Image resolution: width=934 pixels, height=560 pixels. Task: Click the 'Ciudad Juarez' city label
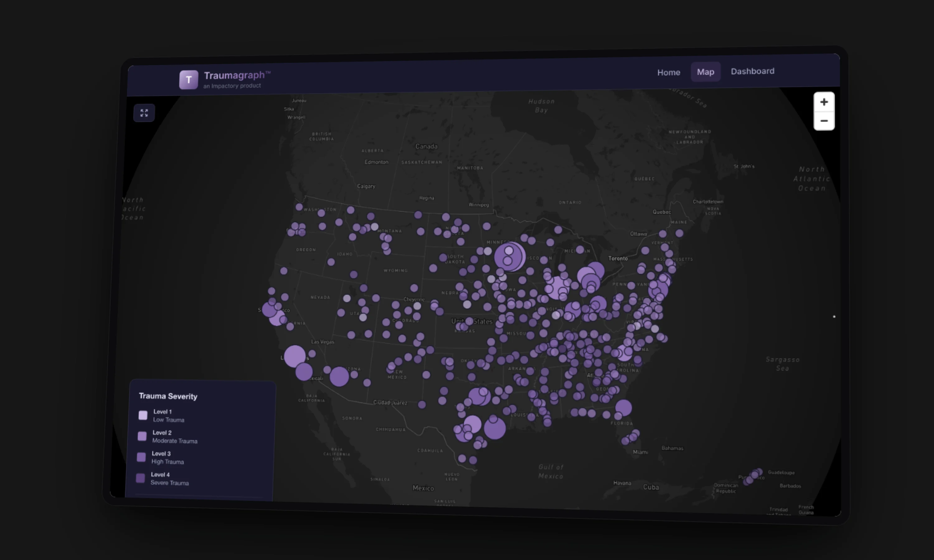[390, 403]
